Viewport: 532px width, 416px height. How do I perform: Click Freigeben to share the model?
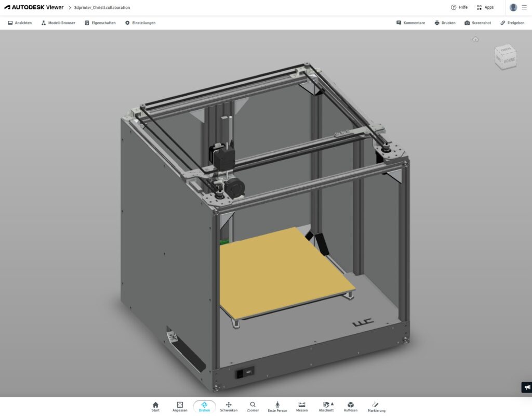pos(512,23)
